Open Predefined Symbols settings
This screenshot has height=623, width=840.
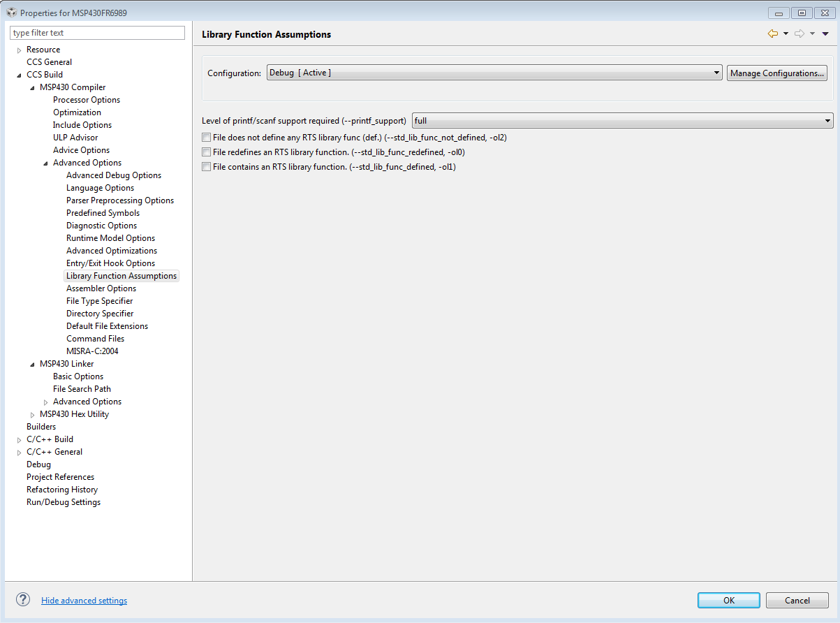[103, 213]
